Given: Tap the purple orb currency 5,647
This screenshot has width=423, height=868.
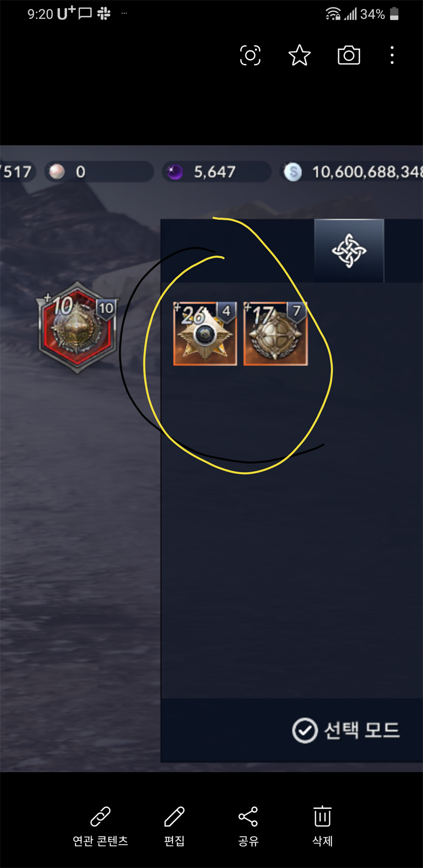Looking at the screenshot, I should click(x=216, y=171).
